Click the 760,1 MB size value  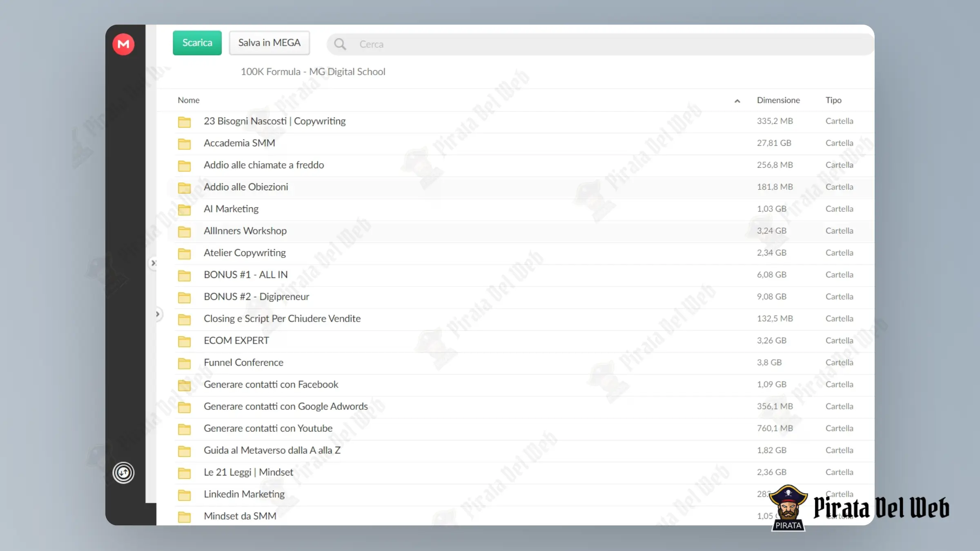pyautogui.click(x=775, y=429)
